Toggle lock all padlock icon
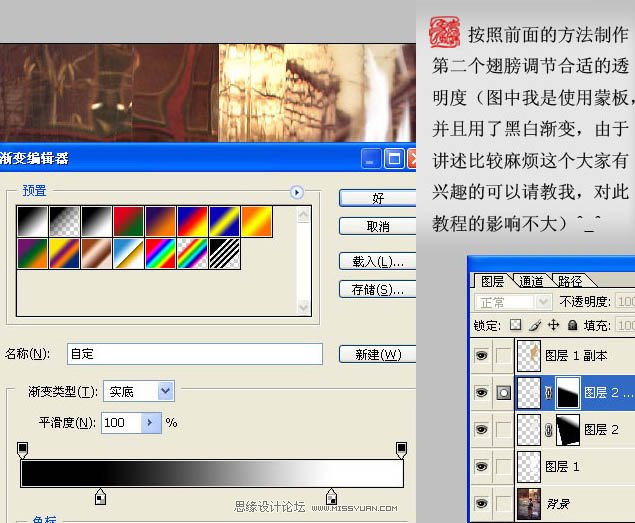Viewport: 635px width, 523px height. click(572, 325)
